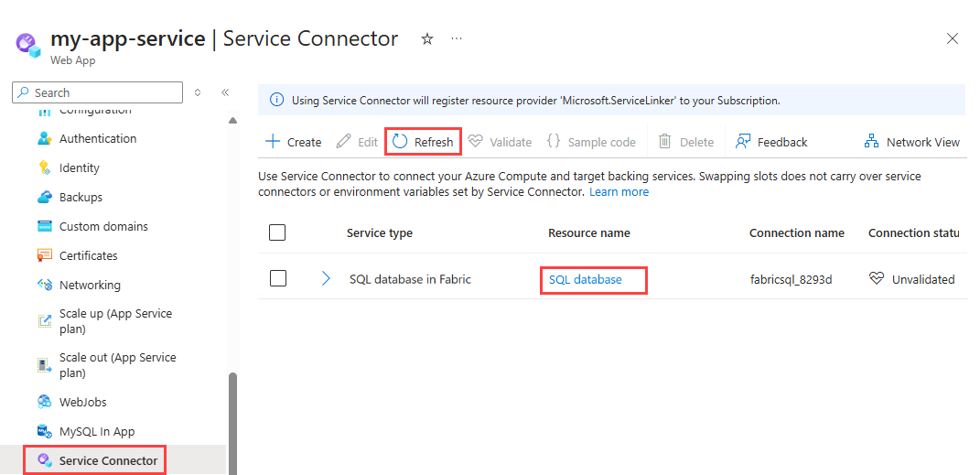980x475 pixels.
Task: Click Delete in the toolbar
Action: point(686,142)
